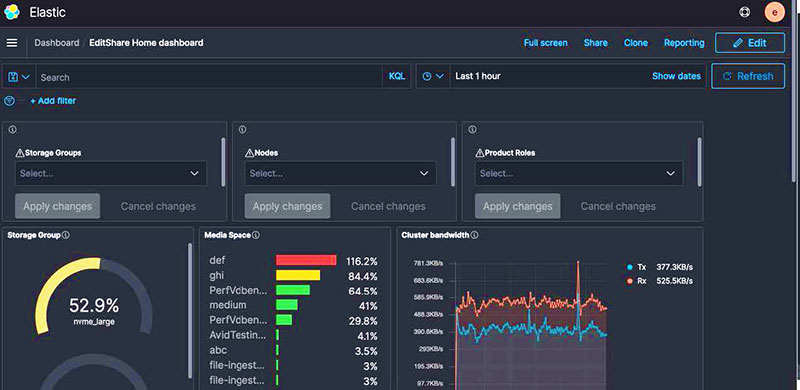Click Apply changes under Nodes
This screenshot has height=390, width=800.
click(x=287, y=206)
